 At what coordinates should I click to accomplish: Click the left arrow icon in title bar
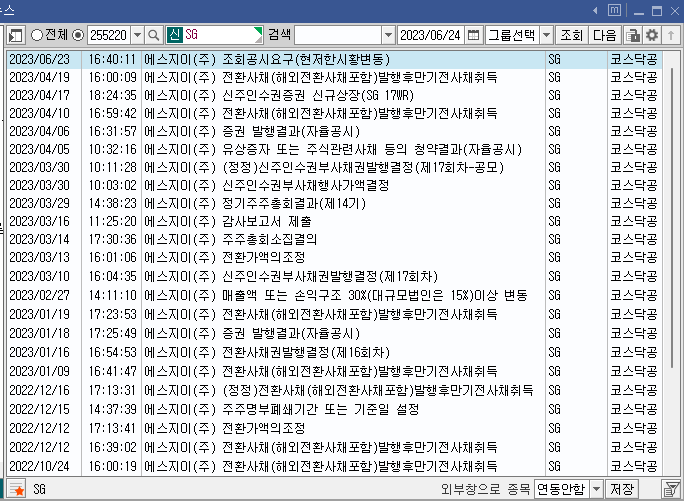coord(595,10)
